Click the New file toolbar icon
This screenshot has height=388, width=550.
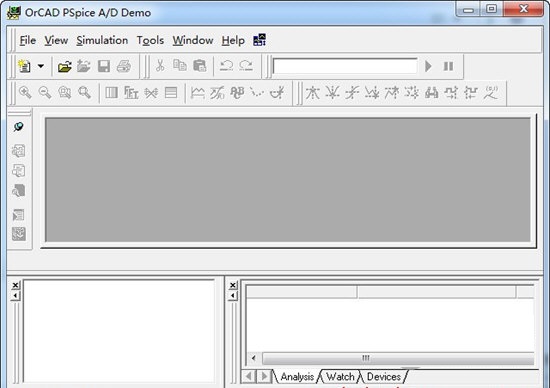(x=25, y=66)
